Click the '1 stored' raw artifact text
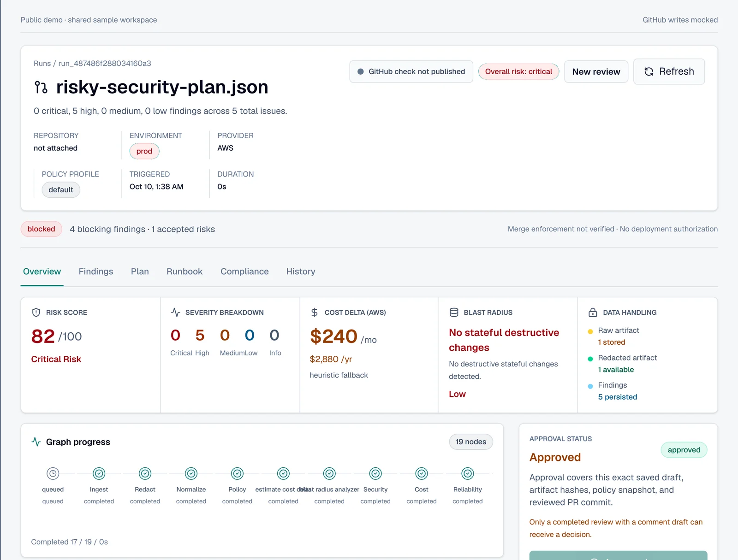738x560 pixels. (612, 342)
